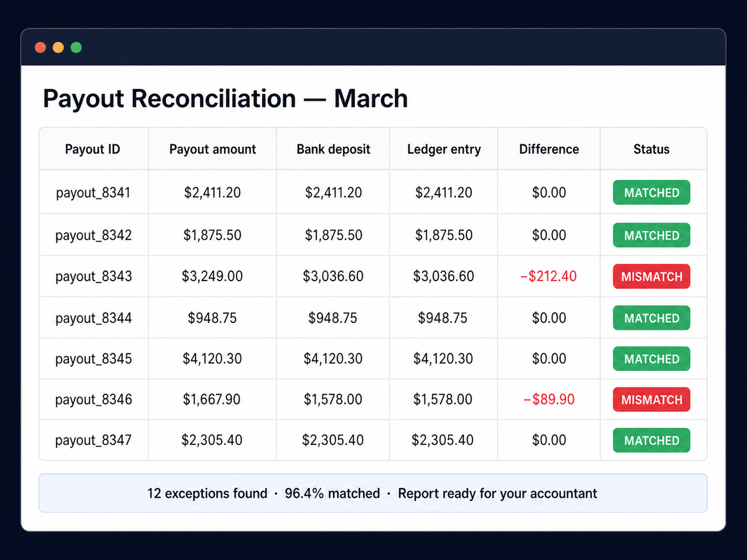Click the yellow minimize window dot
The height and width of the screenshot is (560, 747).
tap(59, 47)
